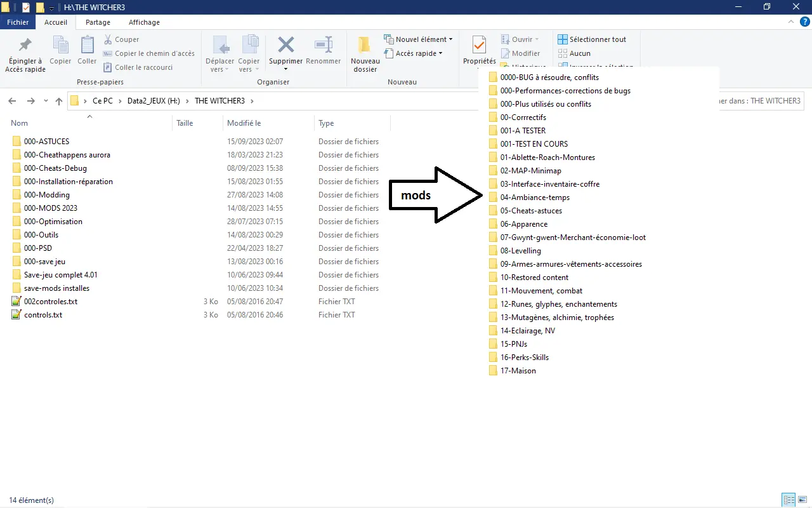Open the quick access toolbar customize arrow
812x508 pixels.
51,8
